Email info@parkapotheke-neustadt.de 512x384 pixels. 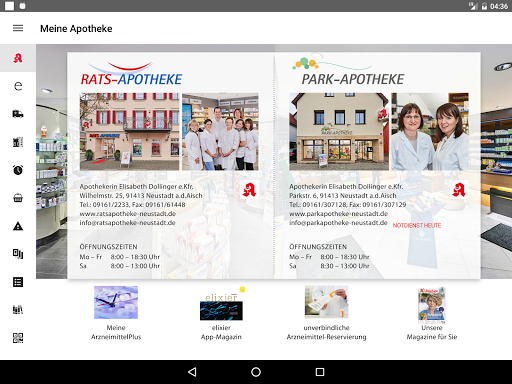pyautogui.click(x=338, y=223)
